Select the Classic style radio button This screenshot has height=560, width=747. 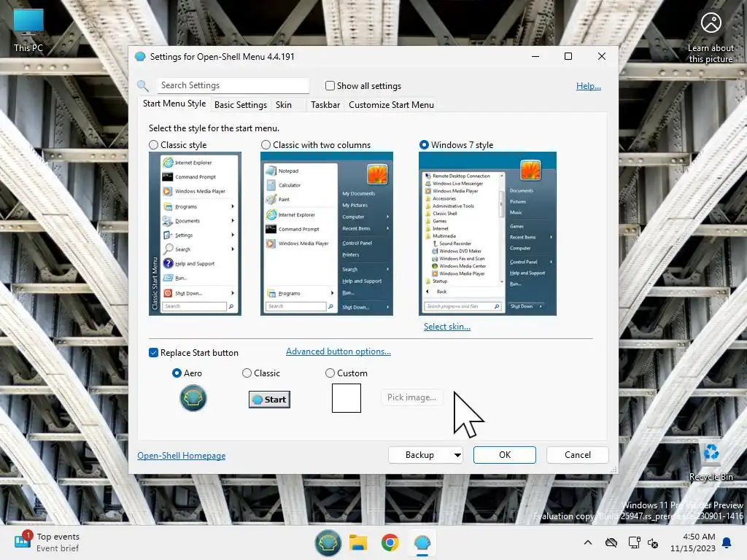153,145
